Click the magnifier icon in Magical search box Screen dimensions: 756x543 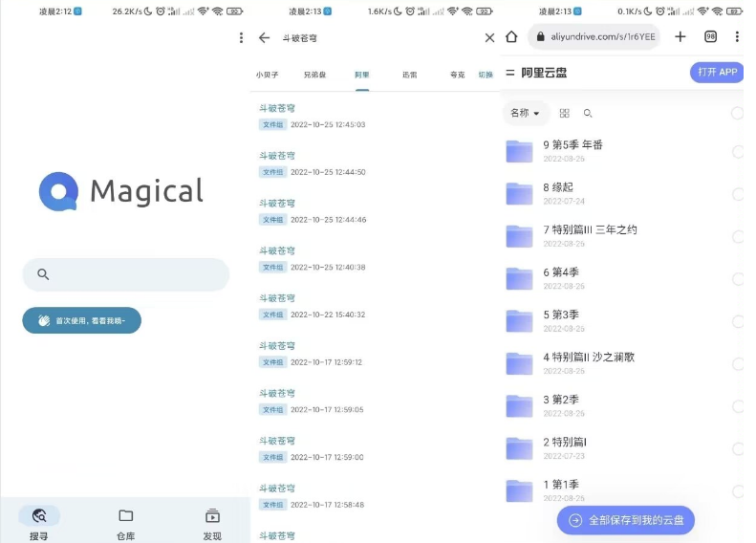coord(43,274)
